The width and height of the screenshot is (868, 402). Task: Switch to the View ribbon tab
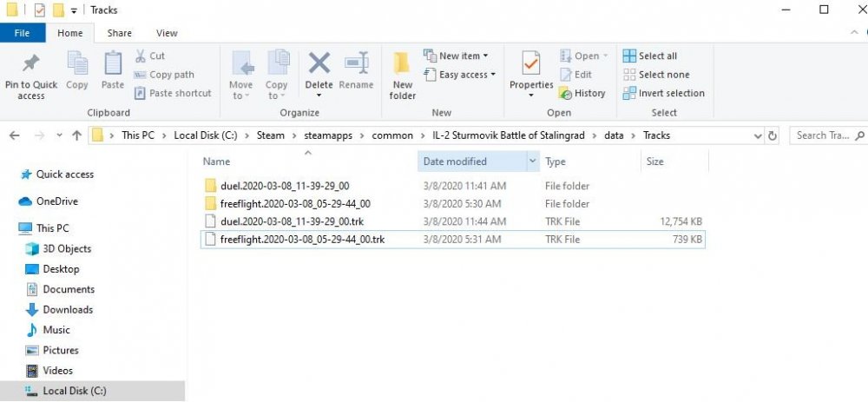[167, 33]
